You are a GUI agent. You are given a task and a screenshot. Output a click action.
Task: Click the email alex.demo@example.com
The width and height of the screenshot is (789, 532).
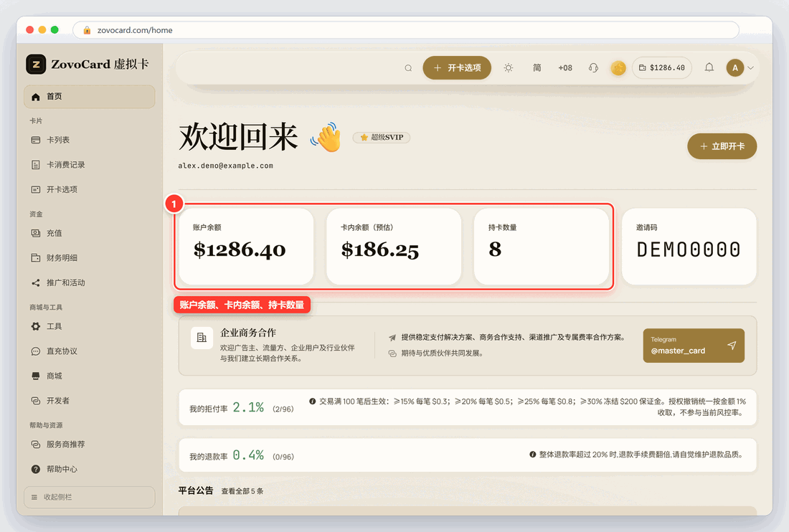[225, 166]
